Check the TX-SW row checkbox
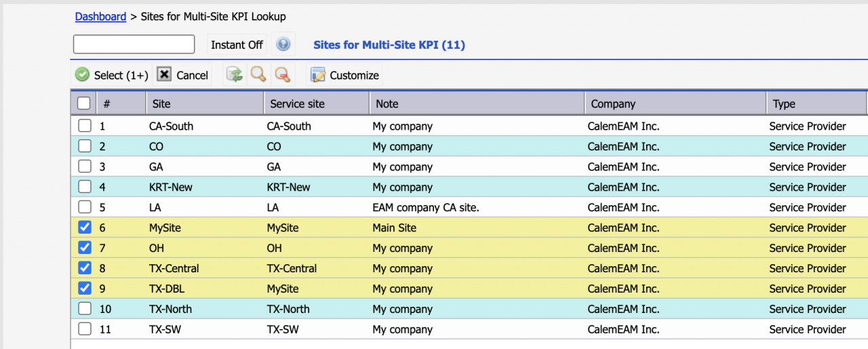 [x=84, y=329]
